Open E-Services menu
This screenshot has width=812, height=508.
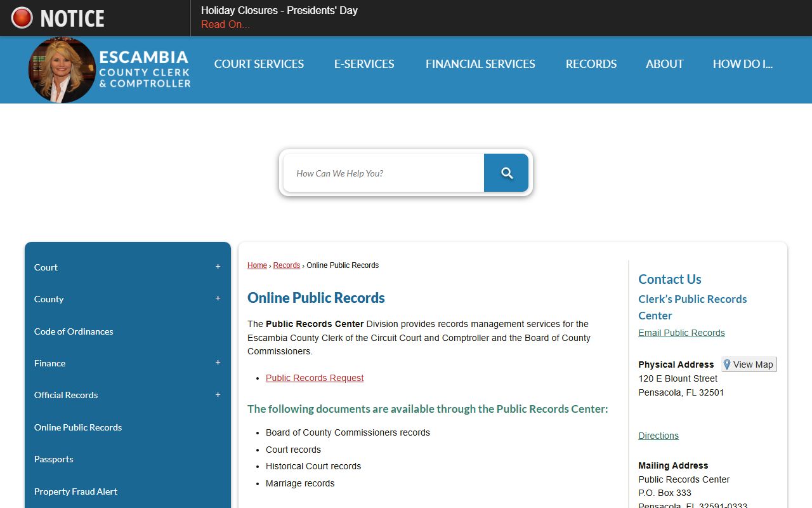click(x=364, y=64)
